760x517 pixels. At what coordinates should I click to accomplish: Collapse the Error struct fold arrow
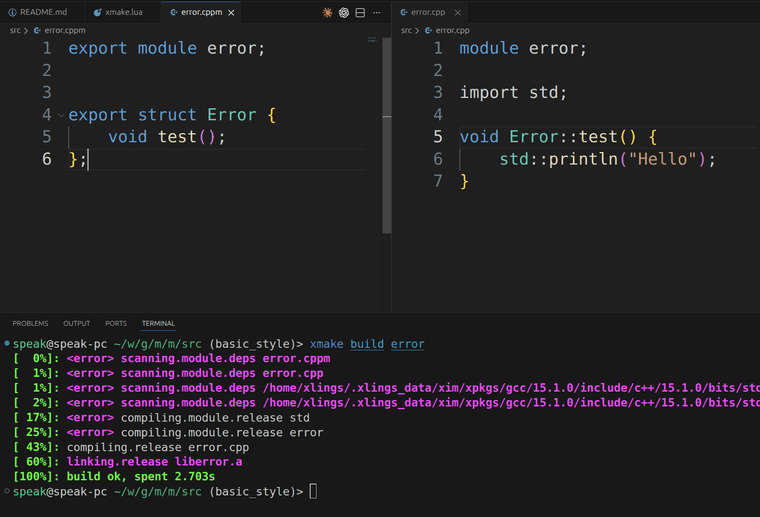pos(60,115)
